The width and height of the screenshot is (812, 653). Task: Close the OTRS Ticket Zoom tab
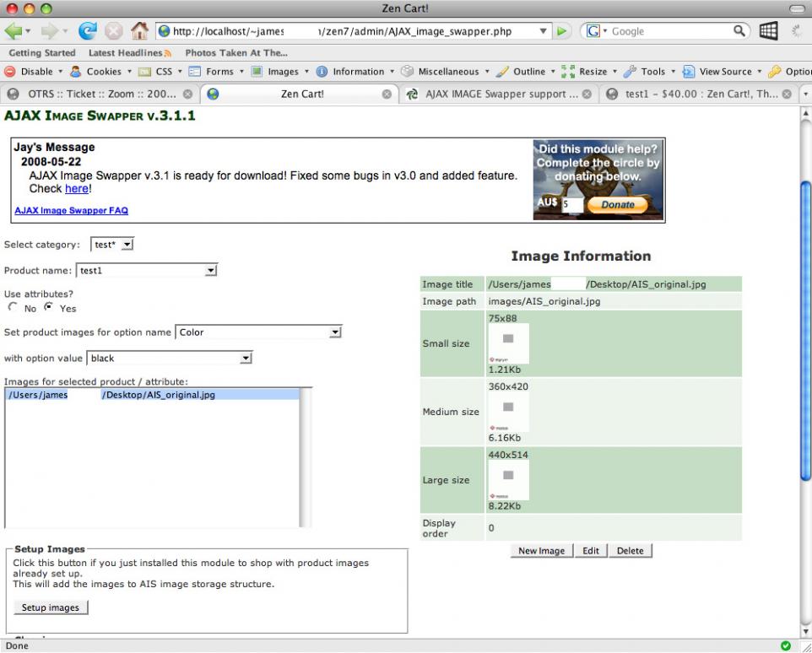(x=188, y=94)
